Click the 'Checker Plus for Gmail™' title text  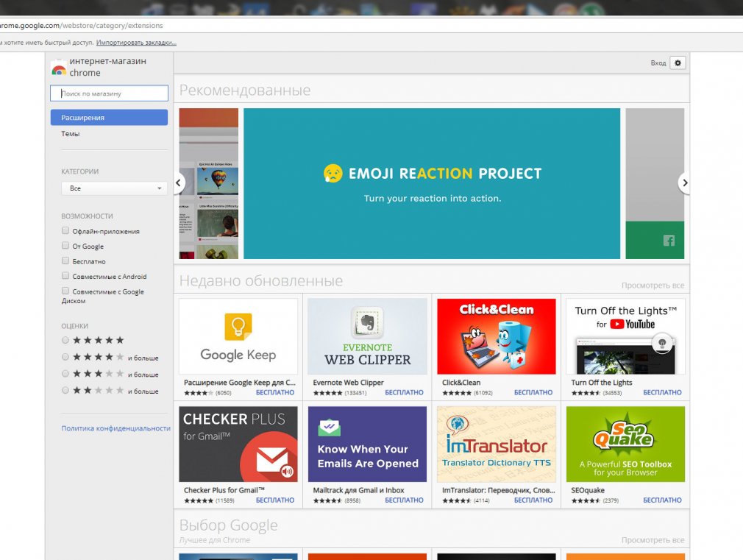click(224, 490)
